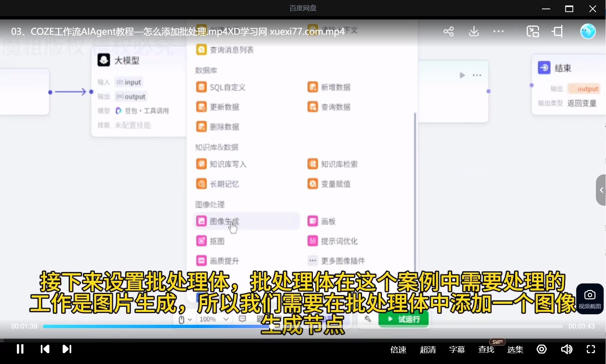Pause the video playback

click(x=20, y=349)
